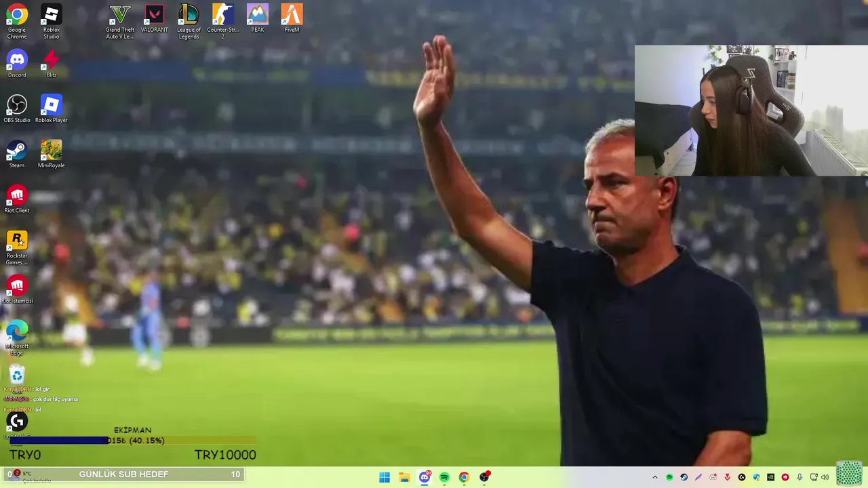Screen dimensions: 868x488
Task: Click the EKİPMAN donation goal progress bar
Action: coord(132,441)
